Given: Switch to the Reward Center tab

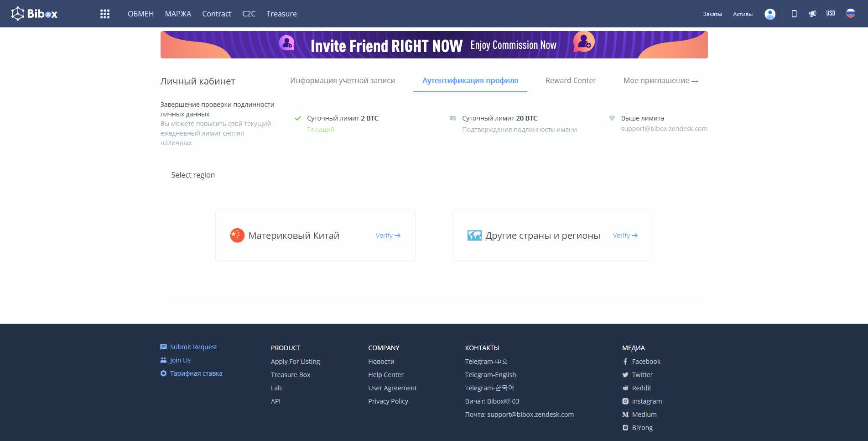Looking at the screenshot, I should [571, 80].
